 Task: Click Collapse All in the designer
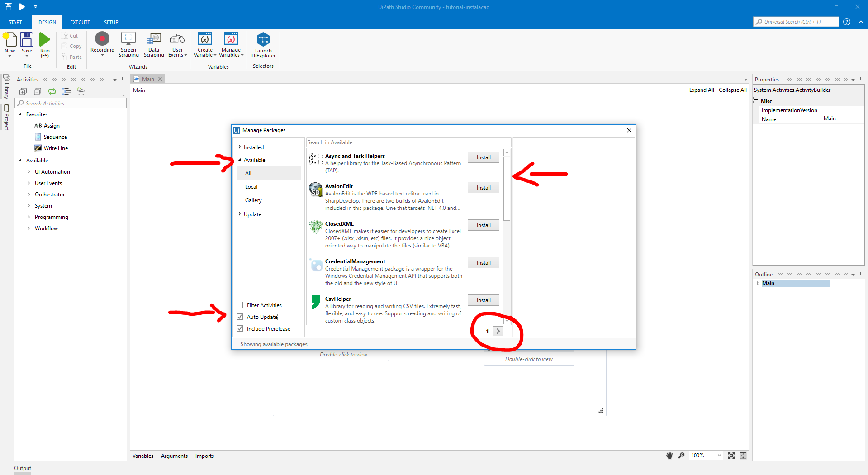[733, 90]
